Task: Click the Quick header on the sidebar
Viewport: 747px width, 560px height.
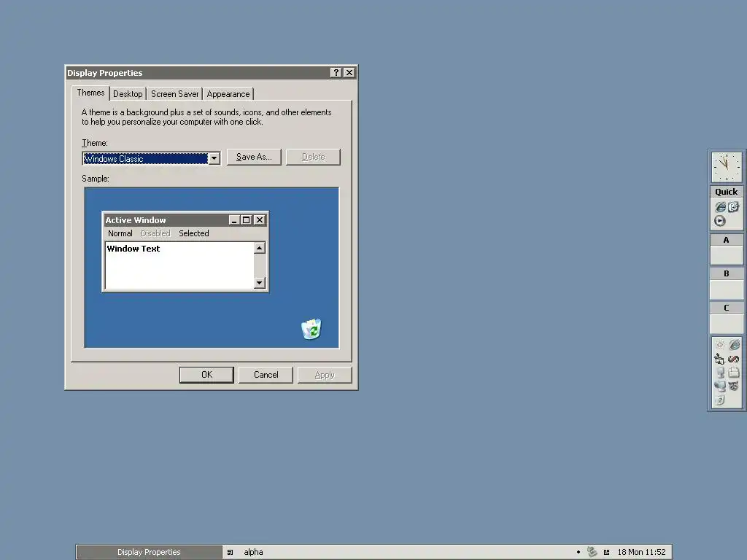Action: tap(726, 192)
